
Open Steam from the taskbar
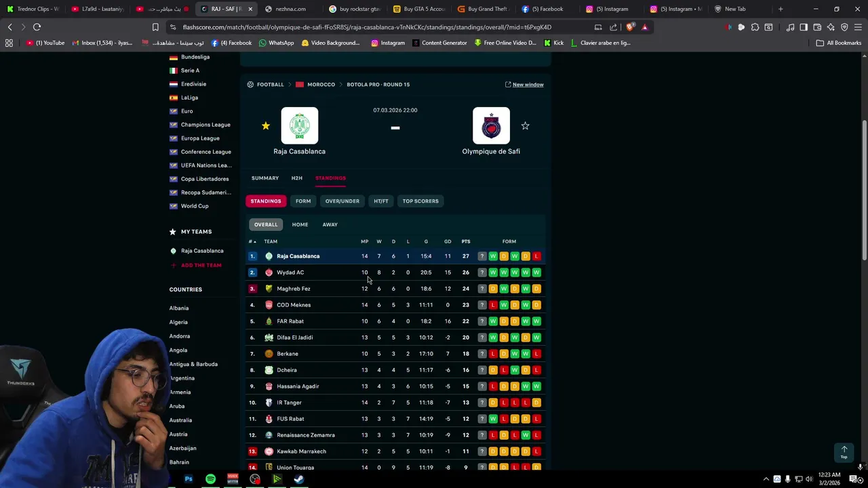click(299, 479)
